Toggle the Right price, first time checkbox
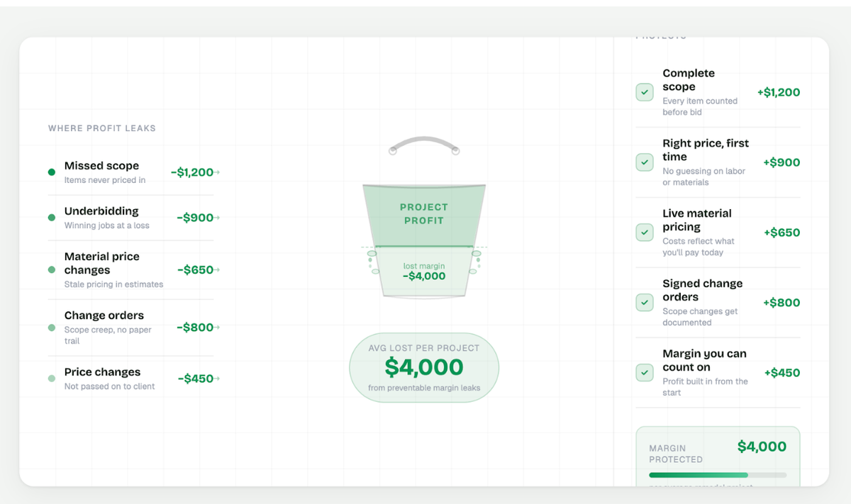 click(x=644, y=162)
